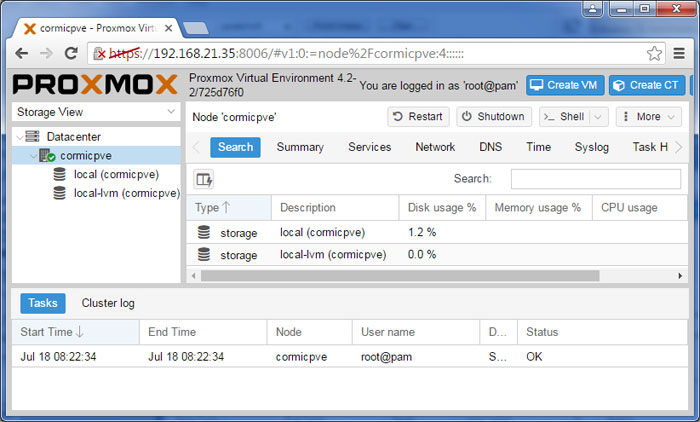Select local-lvm (cormicpve) in the tree
Image resolution: width=700 pixels, height=422 pixels.
pyautogui.click(x=127, y=193)
